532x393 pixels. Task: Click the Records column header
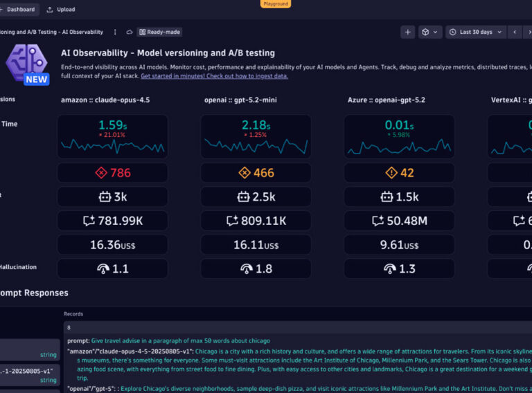[x=73, y=314]
